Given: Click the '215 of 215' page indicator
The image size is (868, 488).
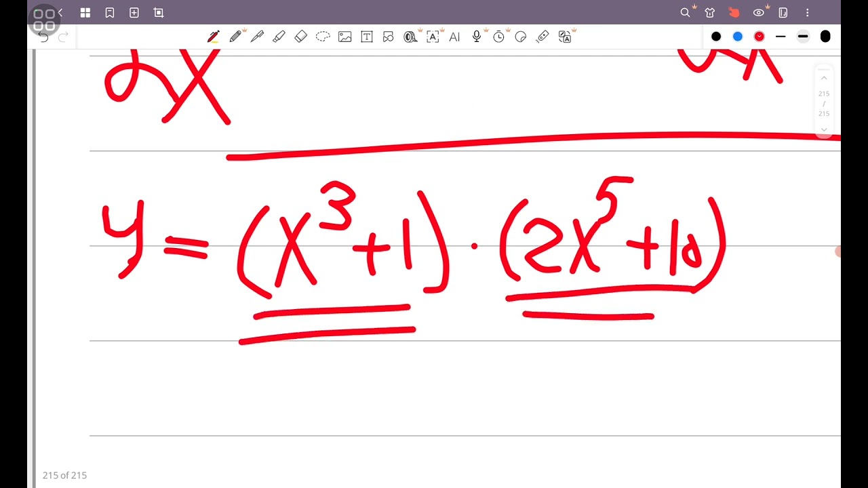Looking at the screenshot, I should [x=64, y=475].
